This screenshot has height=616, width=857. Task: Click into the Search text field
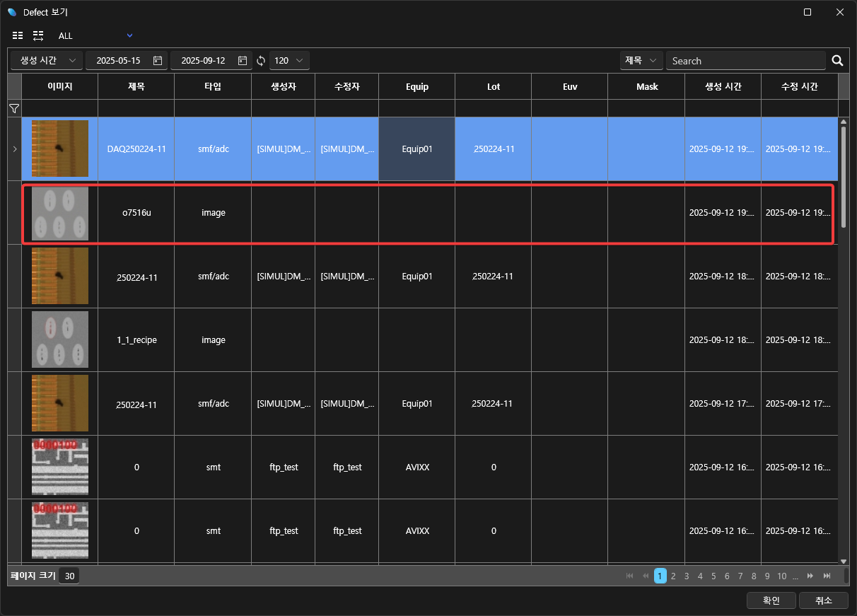click(745, 61)
